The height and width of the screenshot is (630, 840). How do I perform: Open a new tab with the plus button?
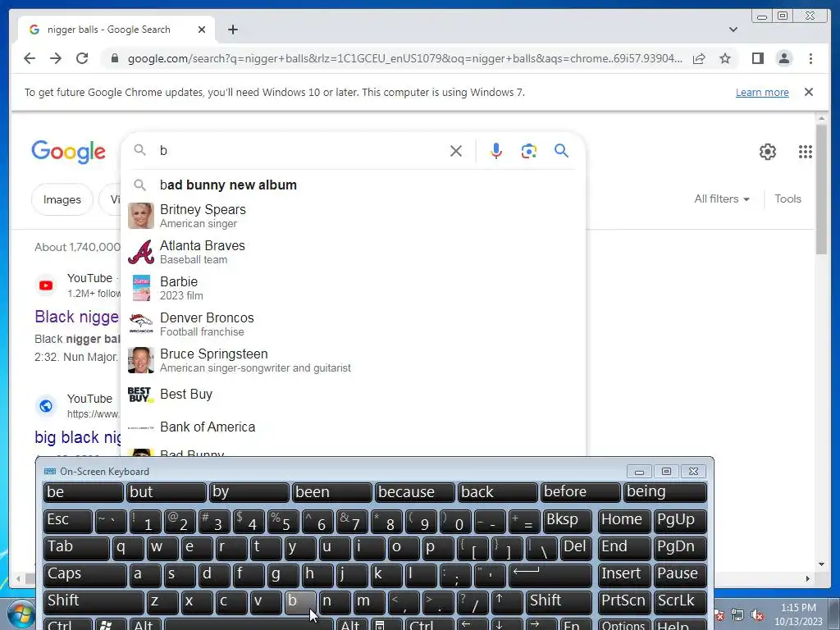232,30
